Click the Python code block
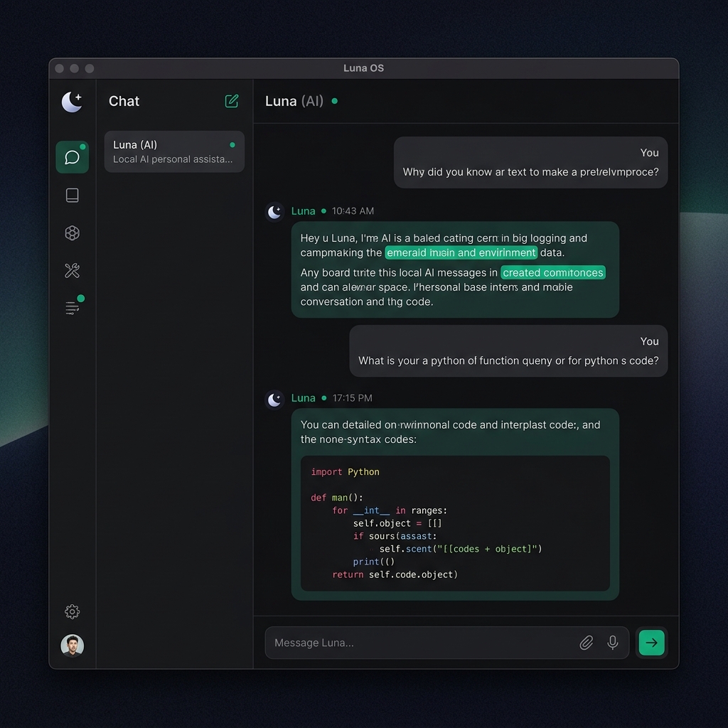 pos(455,523)
